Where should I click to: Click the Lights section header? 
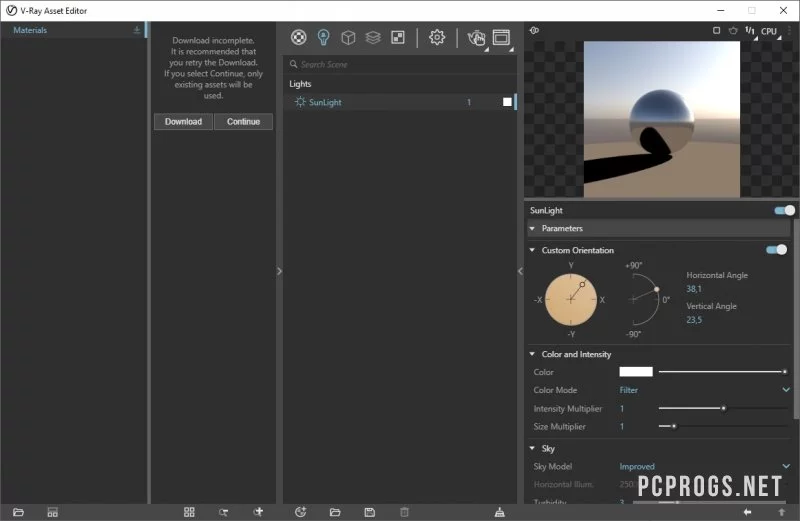pos(300,84)
